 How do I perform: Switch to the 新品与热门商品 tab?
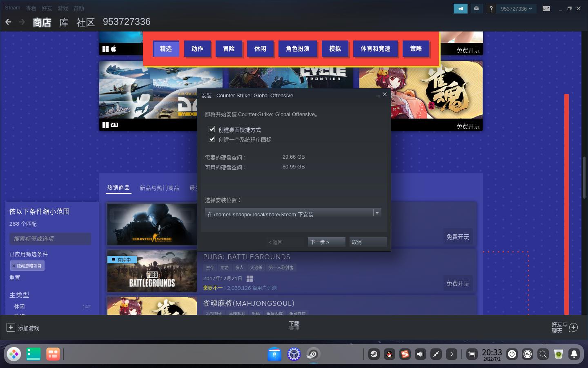pyautogui.click(x=159, y=188)
